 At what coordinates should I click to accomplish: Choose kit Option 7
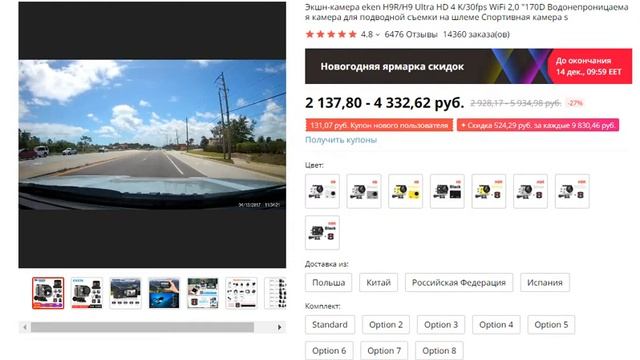coord(384,351)
